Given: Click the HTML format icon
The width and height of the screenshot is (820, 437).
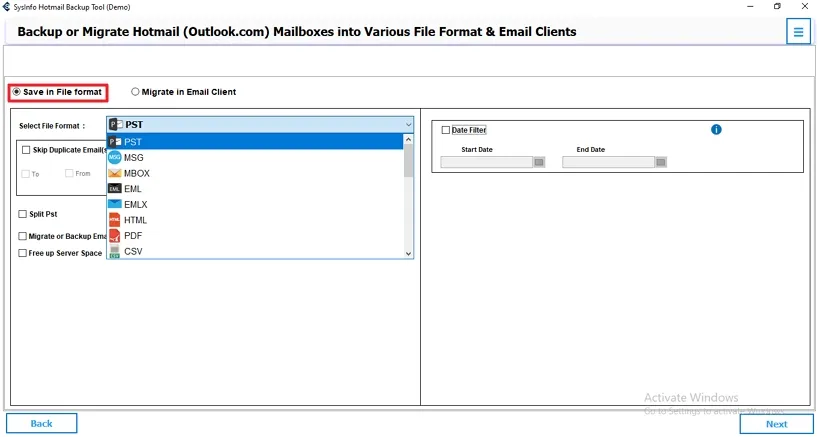Looking at the screenshot, I should pos(115,220).
